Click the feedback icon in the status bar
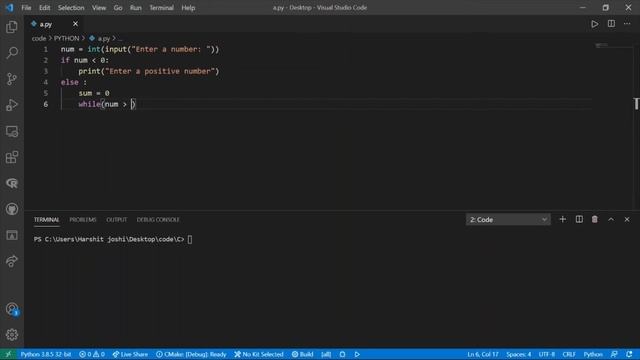640x360 pixels. (x=614, y=354)
